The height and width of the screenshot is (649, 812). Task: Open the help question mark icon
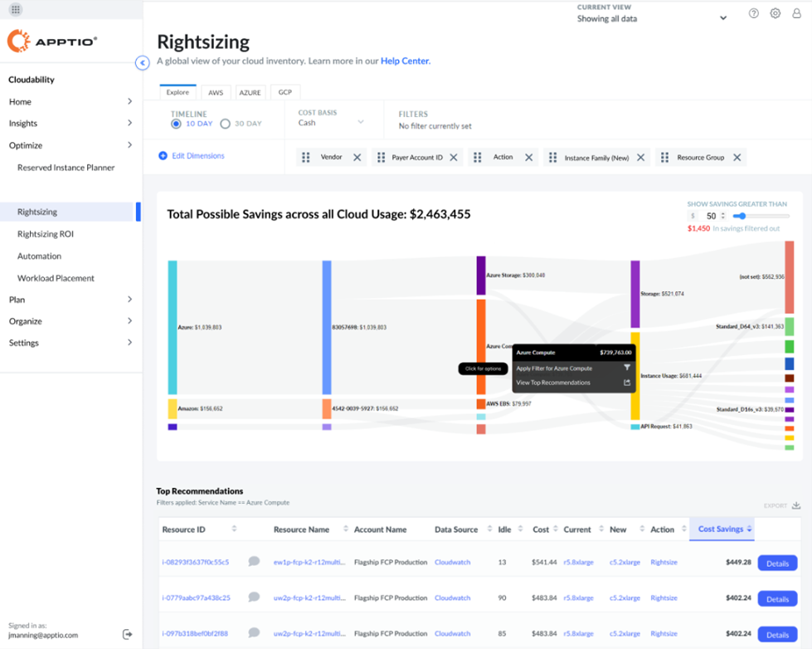pos(753,13)
